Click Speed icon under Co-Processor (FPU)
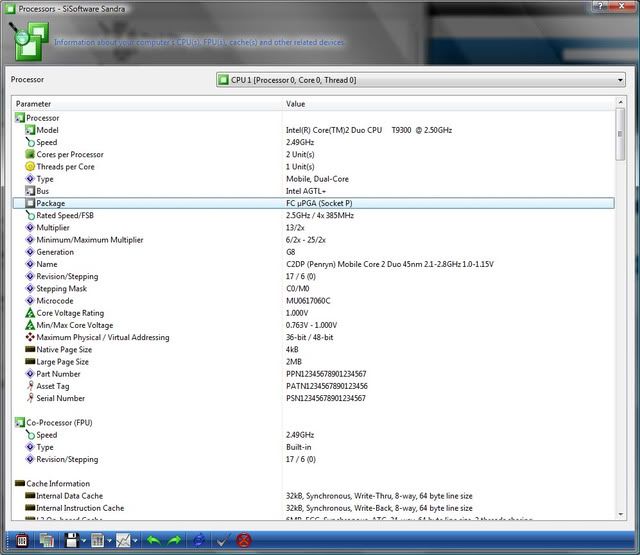This screenshot has height=555, width=640. [30, 435]
